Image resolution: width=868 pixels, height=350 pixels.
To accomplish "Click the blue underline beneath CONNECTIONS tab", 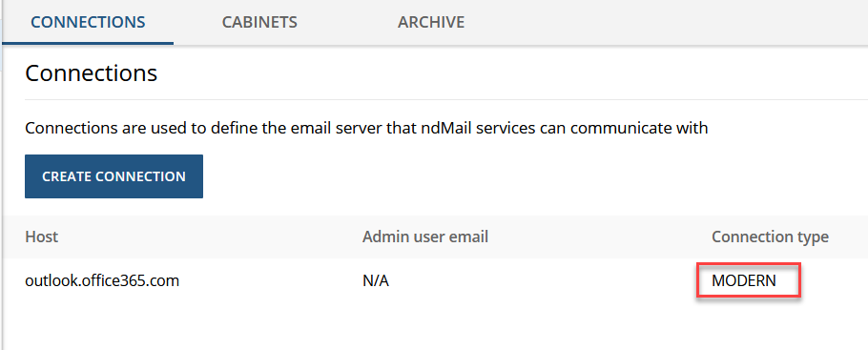I will pyautogui.click(x=88, y=43).
